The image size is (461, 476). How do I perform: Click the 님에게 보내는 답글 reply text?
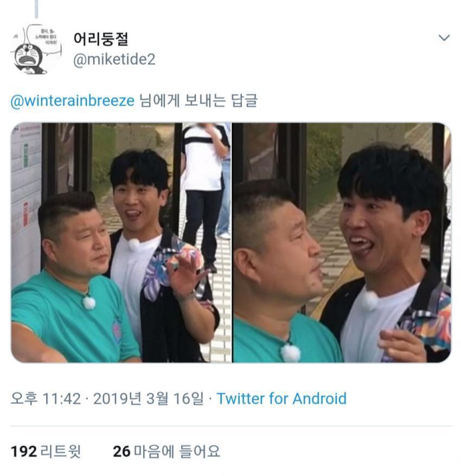pos(199,101)
